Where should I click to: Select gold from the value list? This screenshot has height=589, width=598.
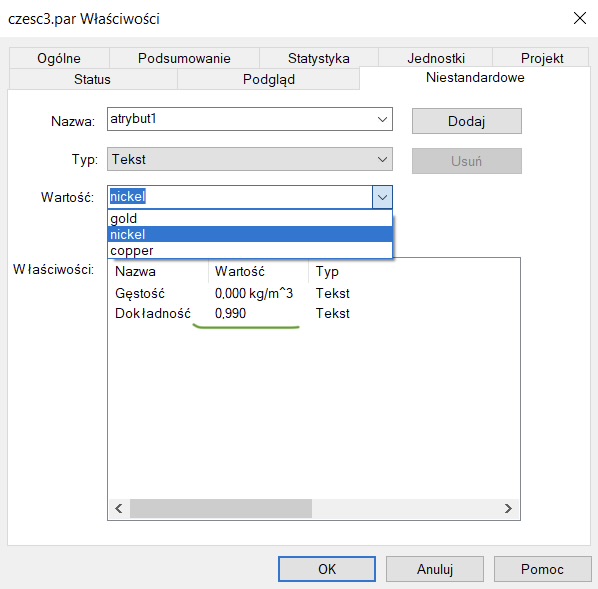point(250,218)
